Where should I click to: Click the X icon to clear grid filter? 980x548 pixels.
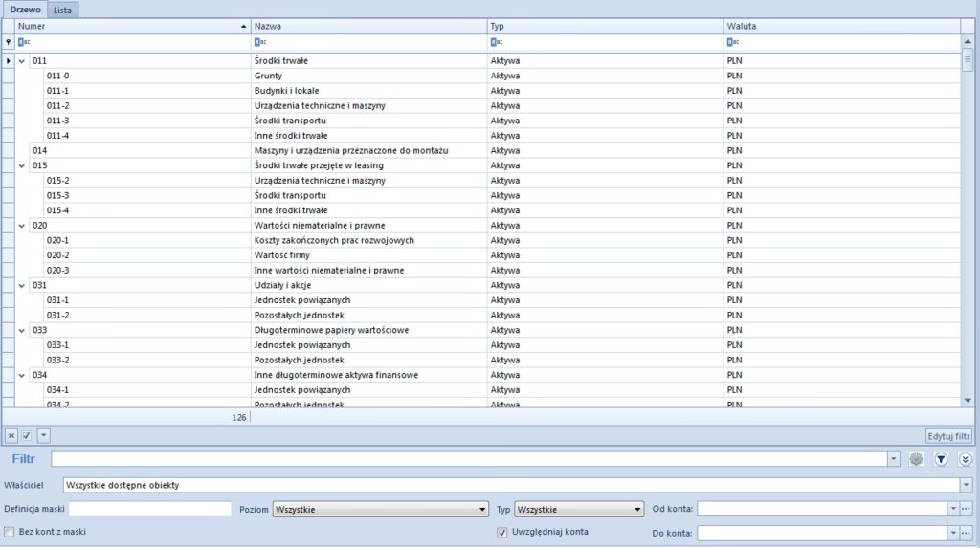(x=11, y=435)
